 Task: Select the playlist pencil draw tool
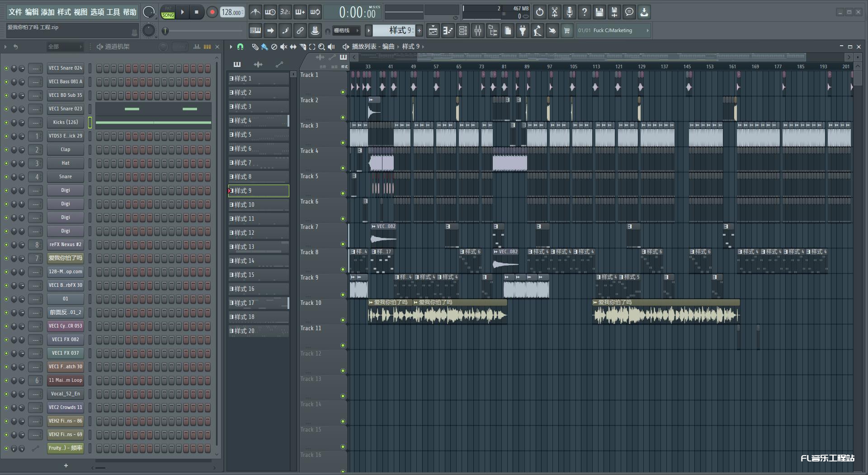[x=255, y=47]
